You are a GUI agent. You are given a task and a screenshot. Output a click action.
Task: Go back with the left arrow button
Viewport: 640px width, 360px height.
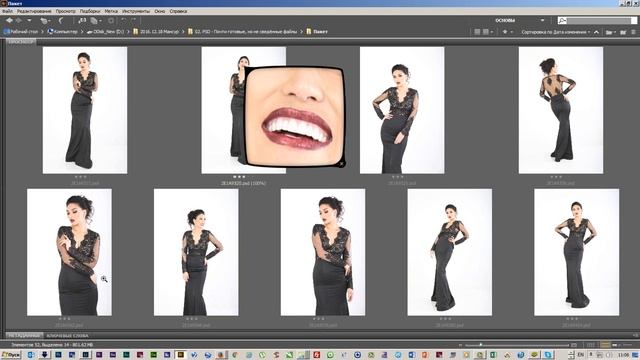(x=9, y=20)
